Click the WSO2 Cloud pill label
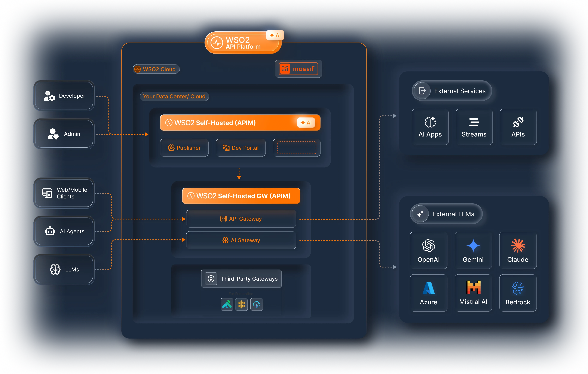The image size is (588, 374). (156, 69)
